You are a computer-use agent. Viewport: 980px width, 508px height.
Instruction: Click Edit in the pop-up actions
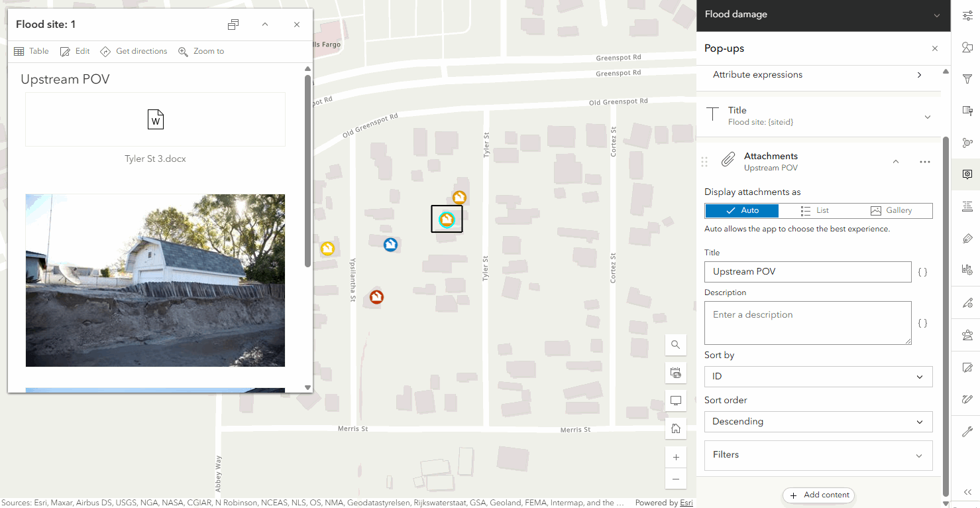click(x=75, y=51)
